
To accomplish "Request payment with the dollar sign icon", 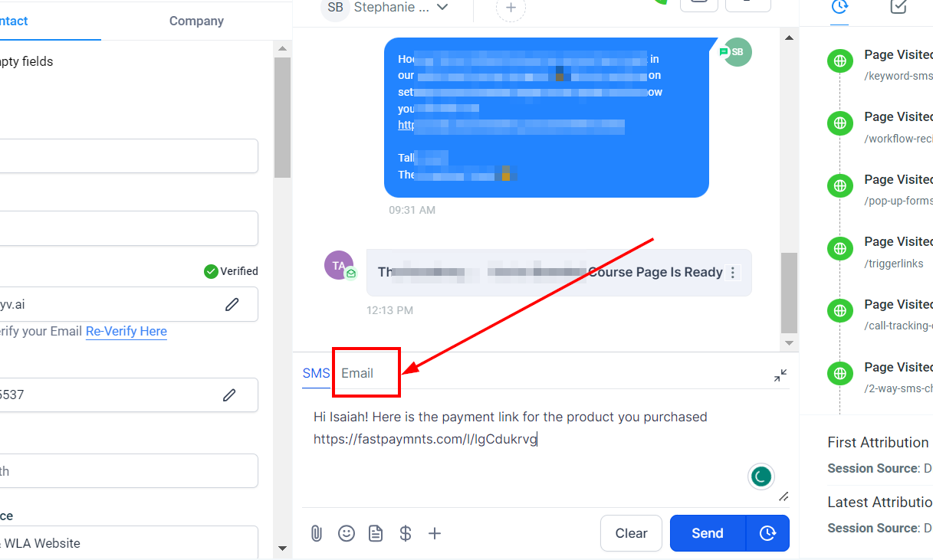I will 406,533.
